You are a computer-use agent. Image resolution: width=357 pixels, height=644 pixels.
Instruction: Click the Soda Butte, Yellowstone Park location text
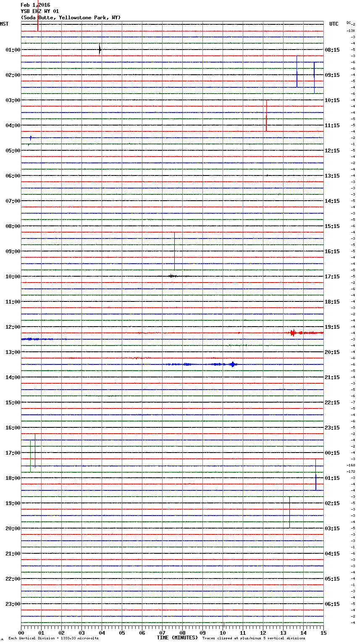coord(71,18)
